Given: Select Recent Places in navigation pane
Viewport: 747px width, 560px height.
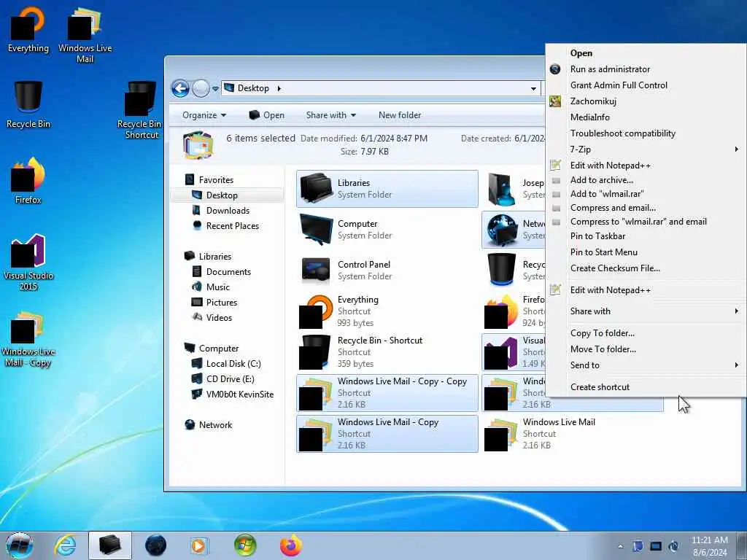Looking at the screenshot, I should tap(228, 226).
